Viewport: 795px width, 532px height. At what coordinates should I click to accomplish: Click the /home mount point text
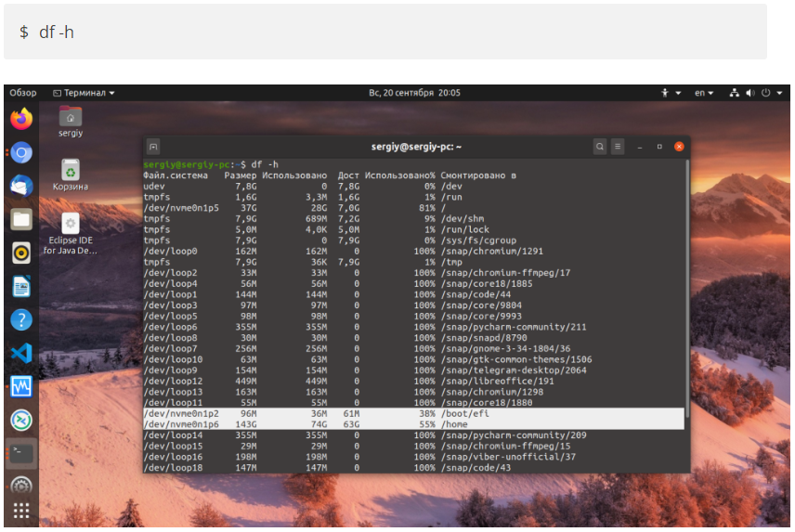click(x=454, y=424)
